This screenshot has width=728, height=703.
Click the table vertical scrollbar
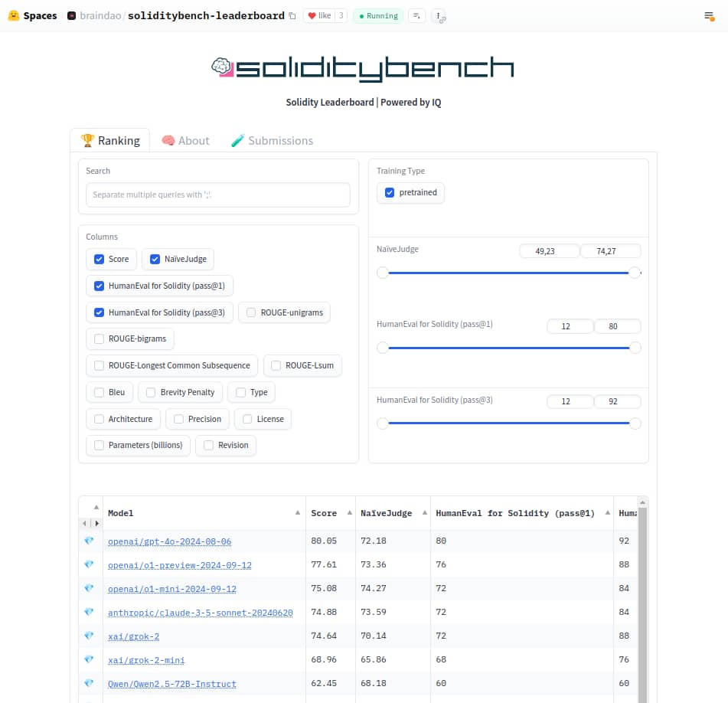click(x=642, y=603)
